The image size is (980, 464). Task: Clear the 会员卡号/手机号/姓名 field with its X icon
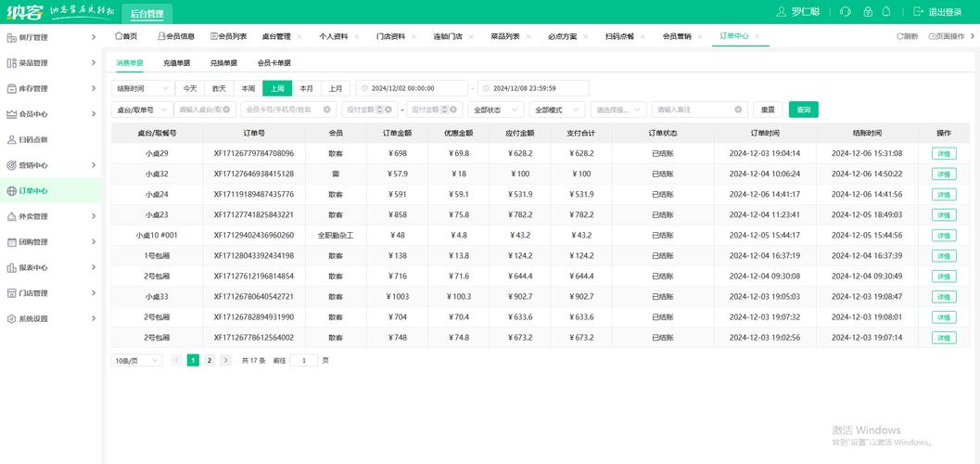pos(326,110)
